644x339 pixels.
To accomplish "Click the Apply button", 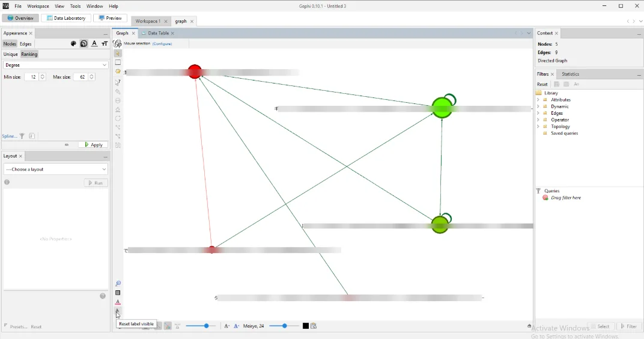I will click(x=93, y=145).
